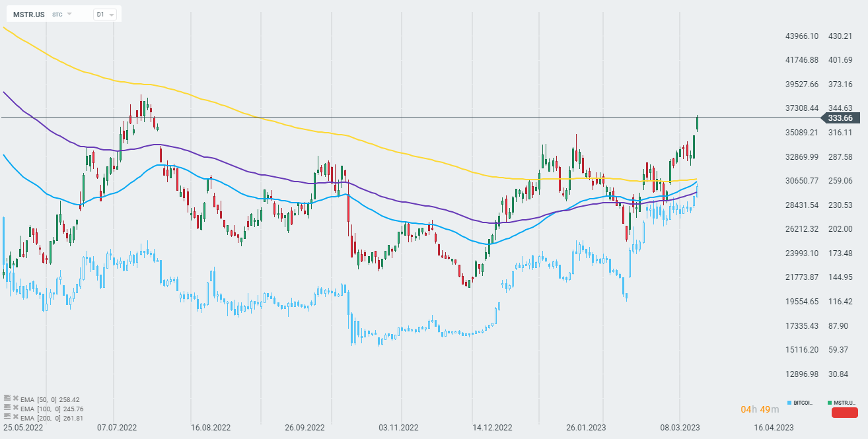Remove the EMA 200 indicator
Image resolution: width=868 pixels, height=439 pixels.
point(15,417)
